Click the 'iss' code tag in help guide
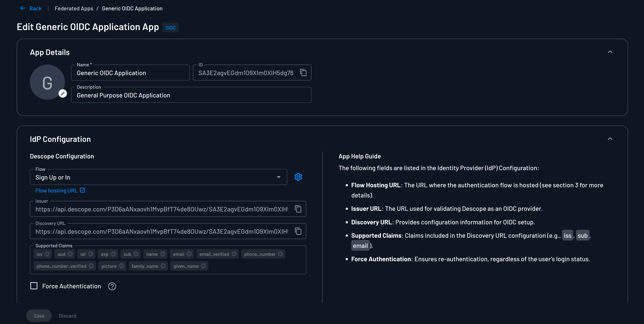The image size is (644, 324). (x=568, y=236)
